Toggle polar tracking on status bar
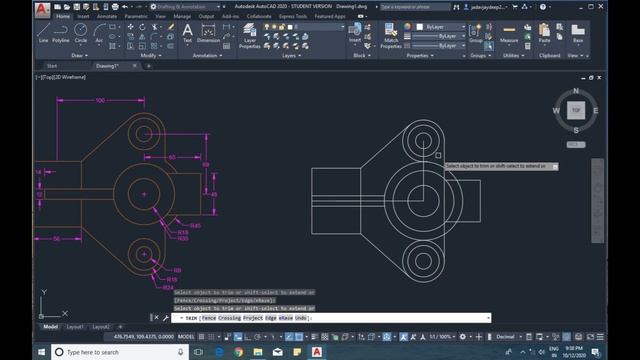 click(x=258, y=337)
